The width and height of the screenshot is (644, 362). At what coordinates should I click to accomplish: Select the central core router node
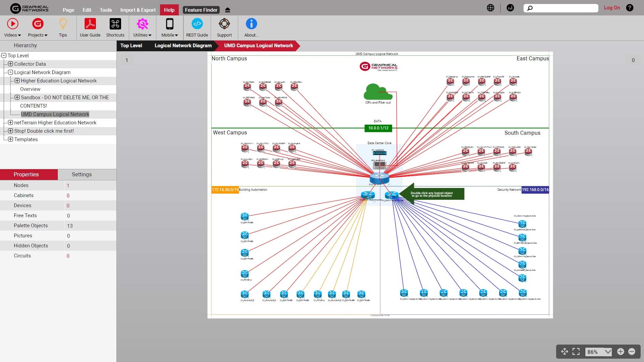coord(379,178)
